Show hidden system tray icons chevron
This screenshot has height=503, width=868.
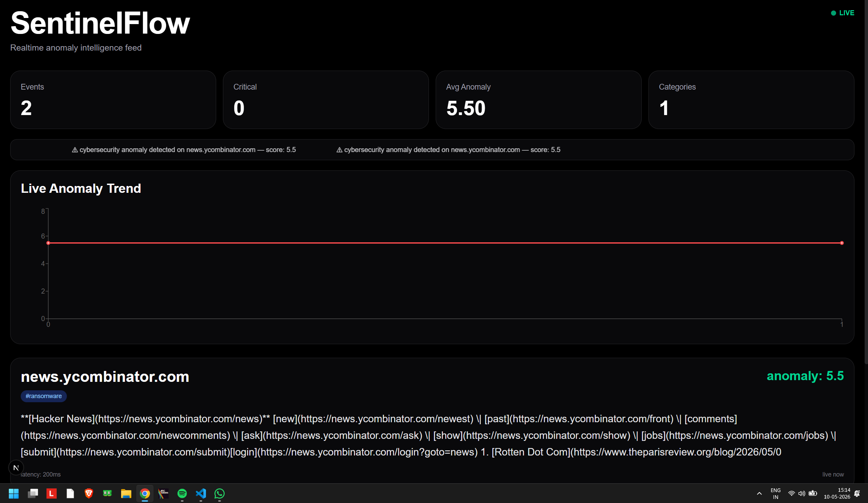[759, 493]
